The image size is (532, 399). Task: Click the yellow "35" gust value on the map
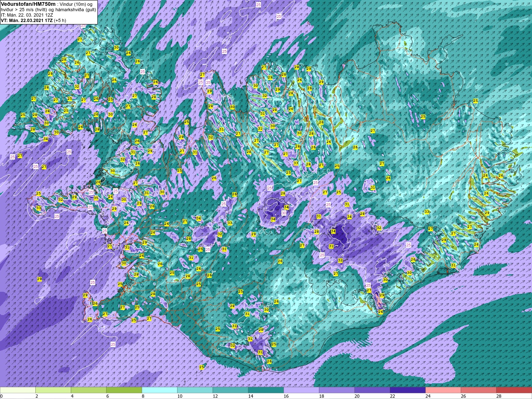pos(96,198)
